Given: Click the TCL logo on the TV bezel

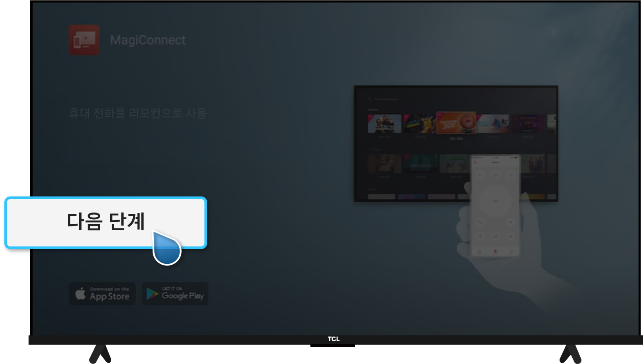Looking at the screenshot, I should pyautogui.click(x=333, y=339).
